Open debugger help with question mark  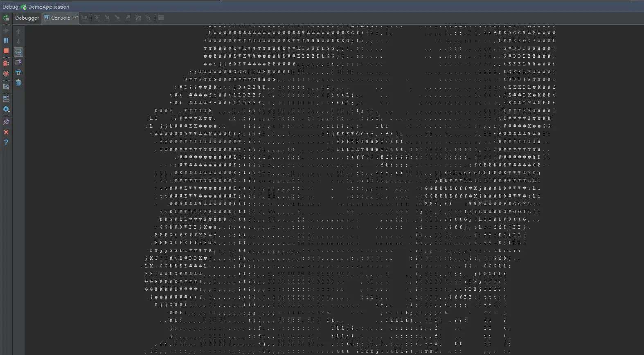(6, 142)
